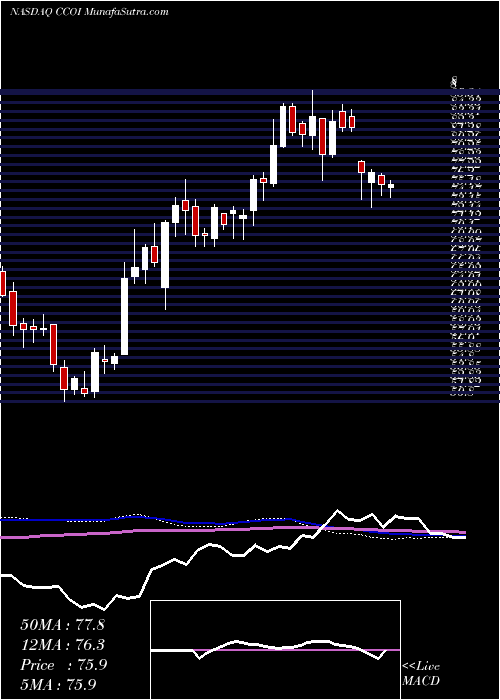Click the Price : 75.9 label

point(63,665)
